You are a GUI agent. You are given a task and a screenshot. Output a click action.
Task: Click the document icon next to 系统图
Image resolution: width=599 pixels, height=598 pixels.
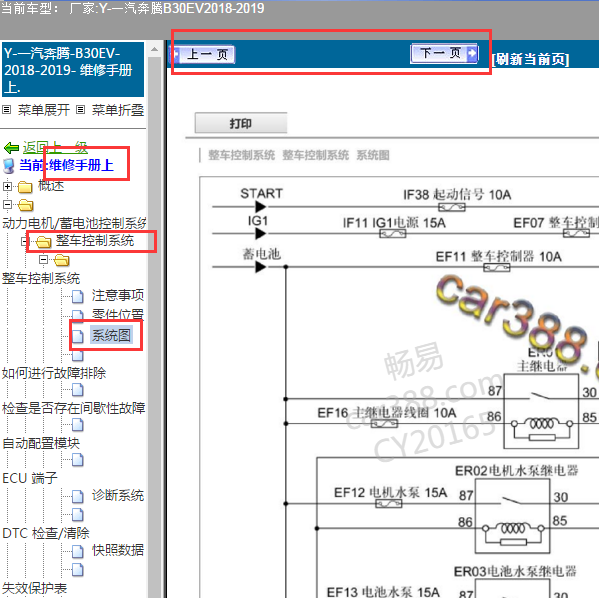click(x=78, y=336)
